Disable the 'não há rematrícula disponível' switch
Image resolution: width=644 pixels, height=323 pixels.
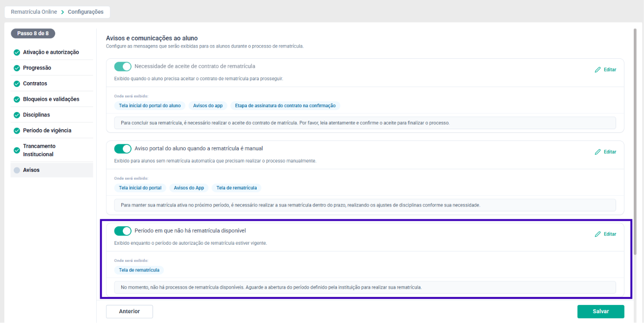[123, 231]
